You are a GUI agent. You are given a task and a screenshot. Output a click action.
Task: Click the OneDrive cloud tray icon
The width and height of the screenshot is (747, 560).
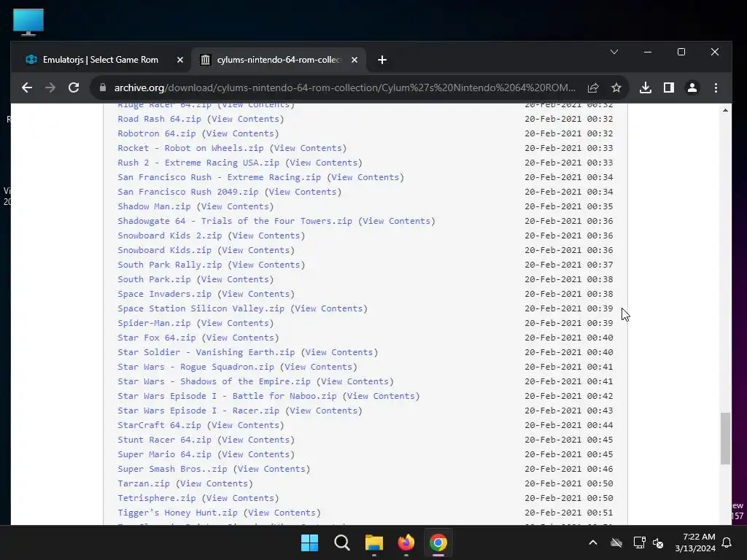tap(616, 542)
